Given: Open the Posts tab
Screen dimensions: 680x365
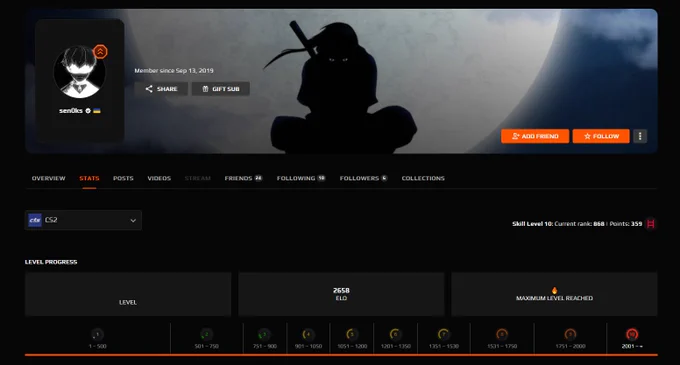Looking at the screenshot, I should (123, 178).
